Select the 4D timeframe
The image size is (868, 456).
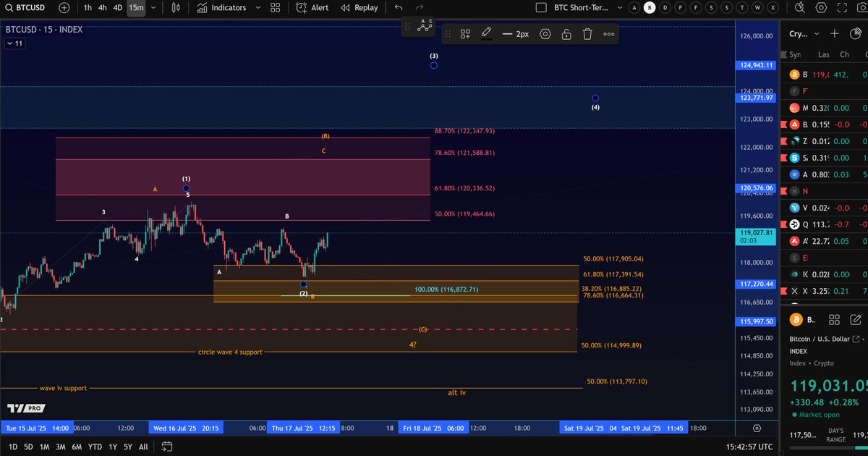(118, 7)
